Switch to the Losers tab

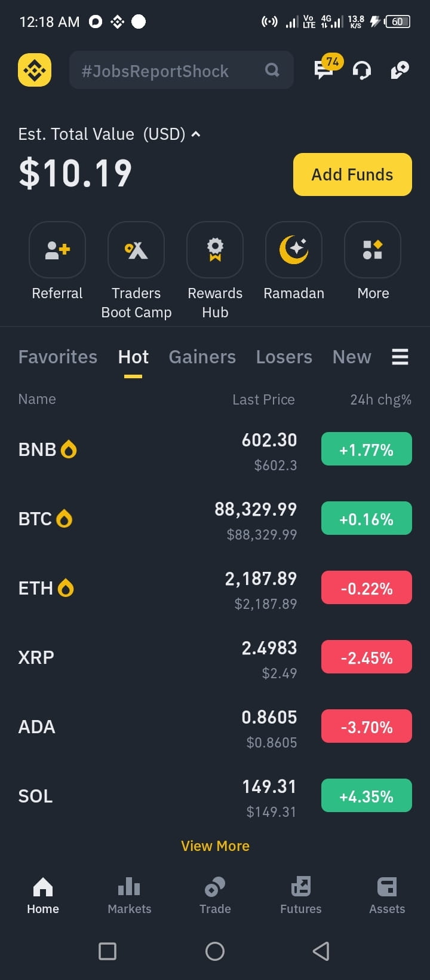tap(284, 357)
